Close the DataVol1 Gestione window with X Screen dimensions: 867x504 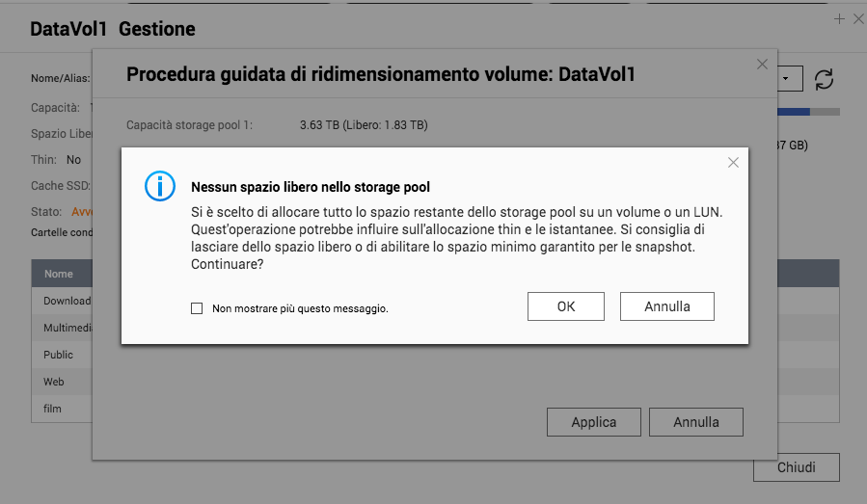pos(857,18)
